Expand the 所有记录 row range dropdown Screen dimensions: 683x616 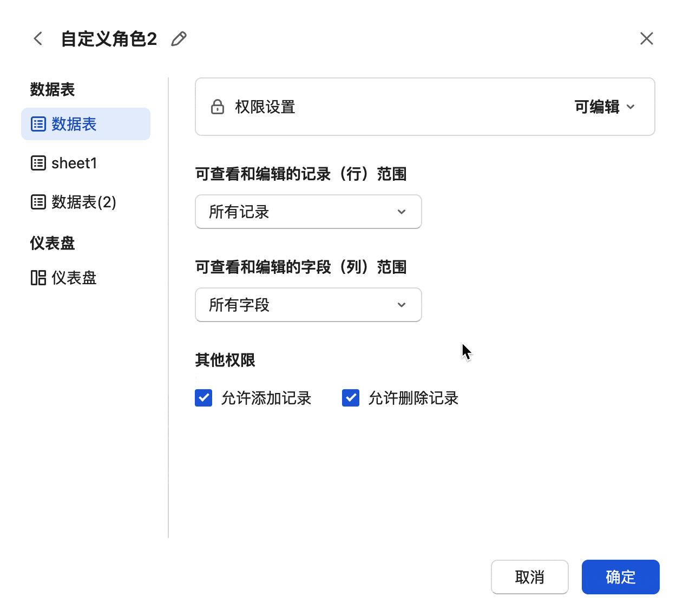308,212
